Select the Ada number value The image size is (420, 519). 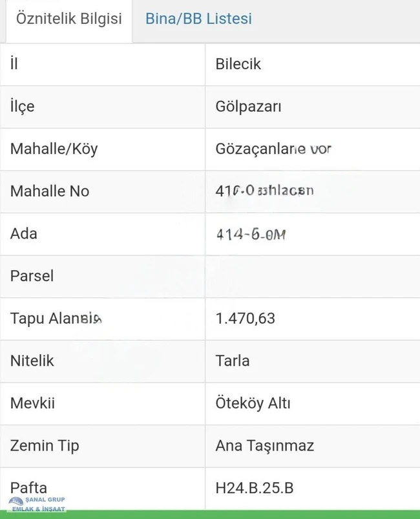(250, 234)
